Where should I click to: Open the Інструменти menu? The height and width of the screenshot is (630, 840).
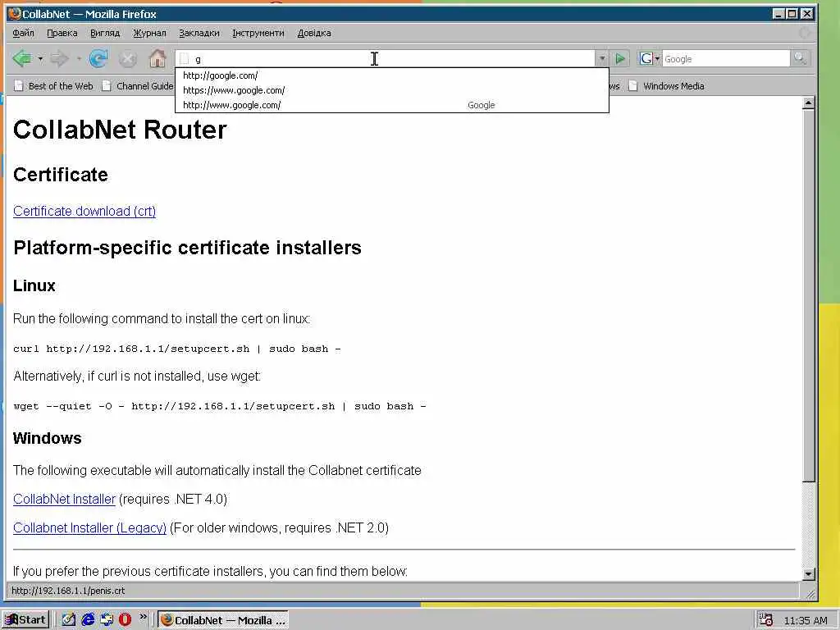pos(258,33)
